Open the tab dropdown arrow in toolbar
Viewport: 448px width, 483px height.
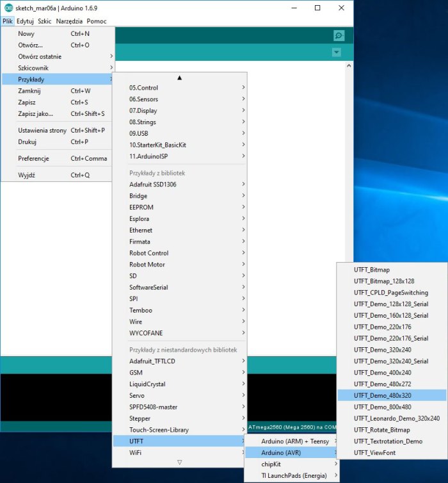(x=336, y=53)
